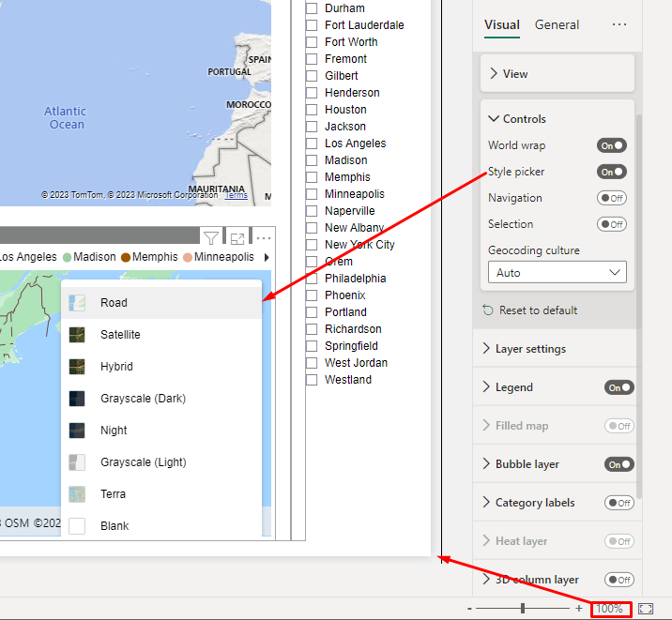Check the Philadelphia checkbox
The image size is (672, 620).
pos(312,279)
